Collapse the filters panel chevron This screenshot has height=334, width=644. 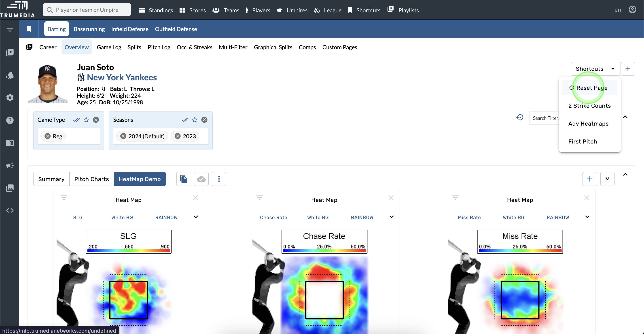click(x=625, y=117)
